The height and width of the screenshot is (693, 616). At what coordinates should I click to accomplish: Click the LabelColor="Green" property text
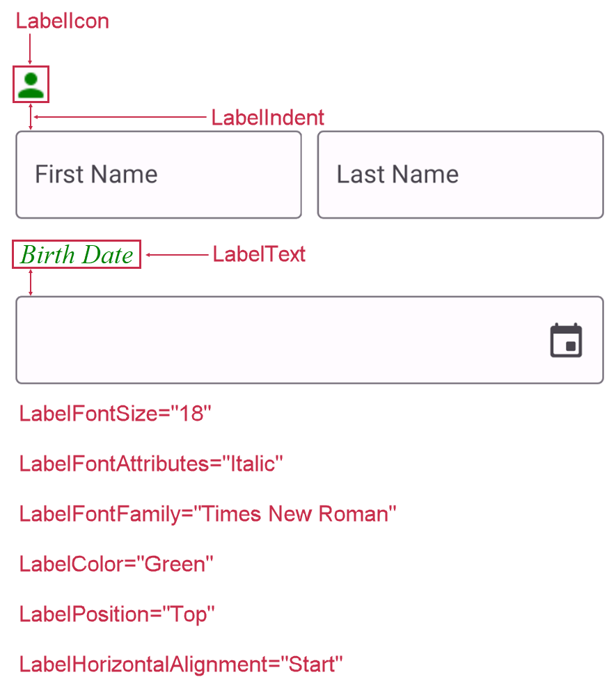pos(116,564)
